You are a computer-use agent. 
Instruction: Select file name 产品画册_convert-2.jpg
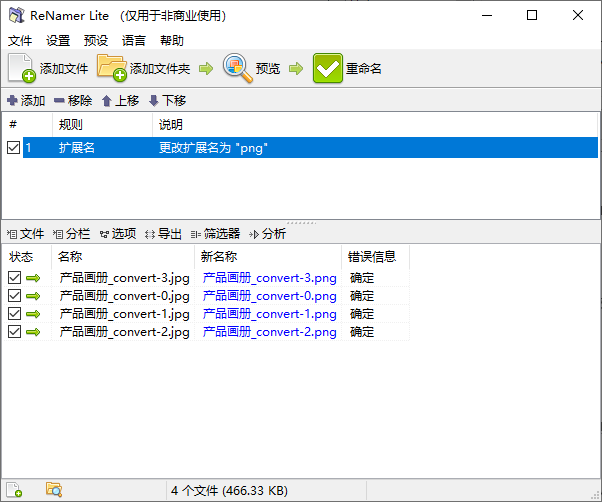[124, 332]
